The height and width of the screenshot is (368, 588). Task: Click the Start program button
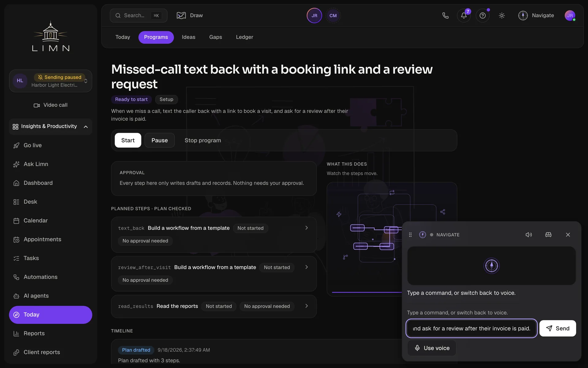pyautogui.click(x=128, y=140)
